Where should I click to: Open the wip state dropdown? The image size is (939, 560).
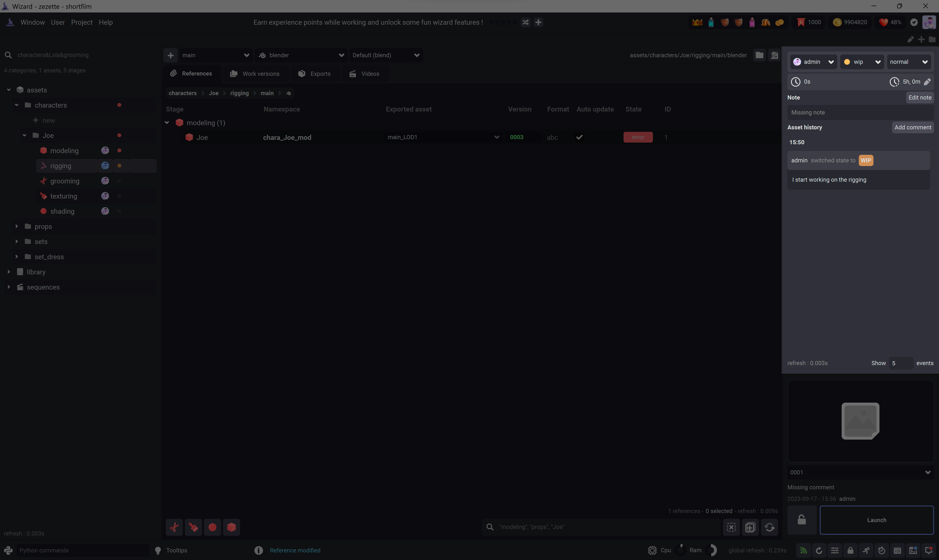pos(862,62)
